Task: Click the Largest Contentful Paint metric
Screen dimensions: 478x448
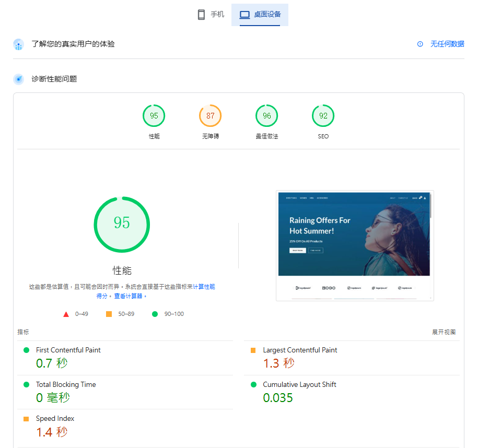Action: click(x=300, y=350)
